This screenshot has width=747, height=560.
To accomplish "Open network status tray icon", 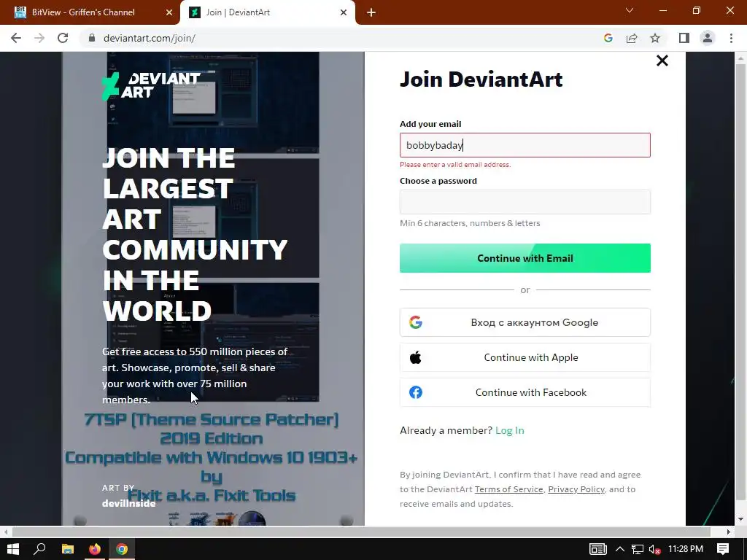I will 638,549.
